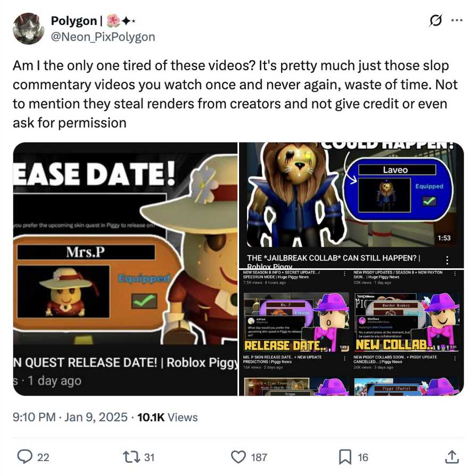Click the repost arrows icon
The width and height of the screenshot is (476, 476).
(132, 457)
